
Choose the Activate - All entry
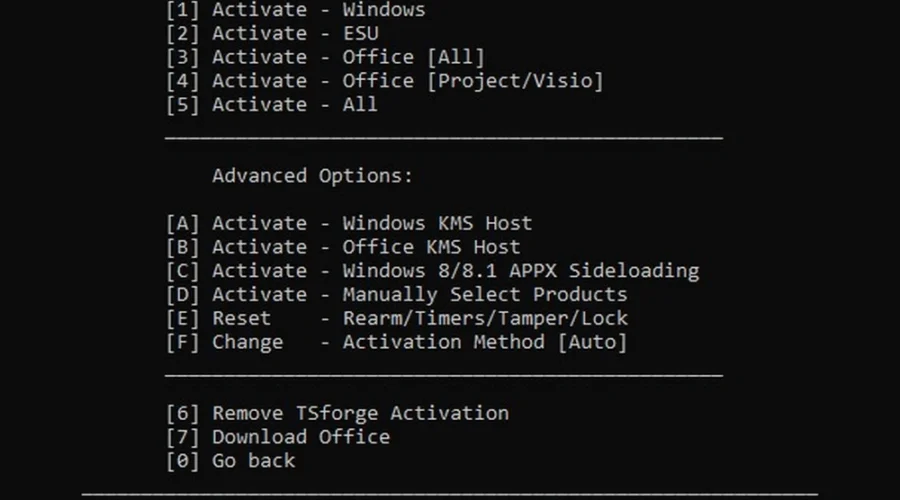(272, 105)
